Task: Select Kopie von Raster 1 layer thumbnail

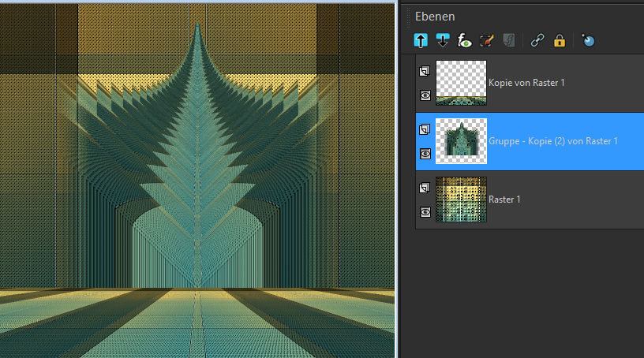Action: point(461,83)
